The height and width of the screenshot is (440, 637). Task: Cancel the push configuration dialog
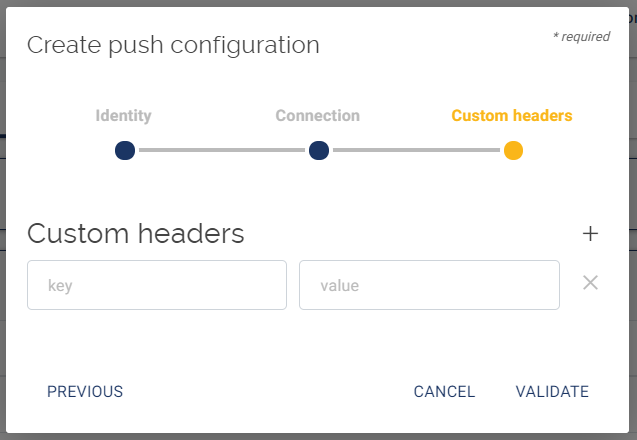(444, 392)
